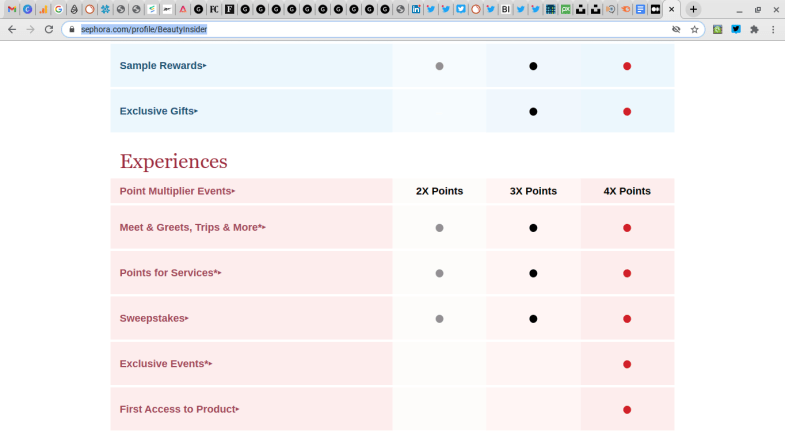The width and height of the screenshot is (785, 442).
Task: Switch to the FC tab
Action: pos(214,9)
